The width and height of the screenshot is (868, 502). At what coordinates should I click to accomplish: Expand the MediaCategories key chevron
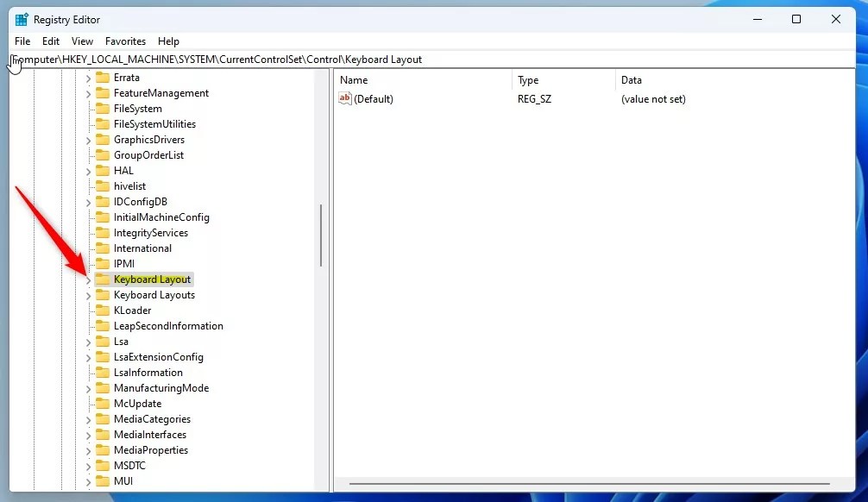click(x=89, y=418)
